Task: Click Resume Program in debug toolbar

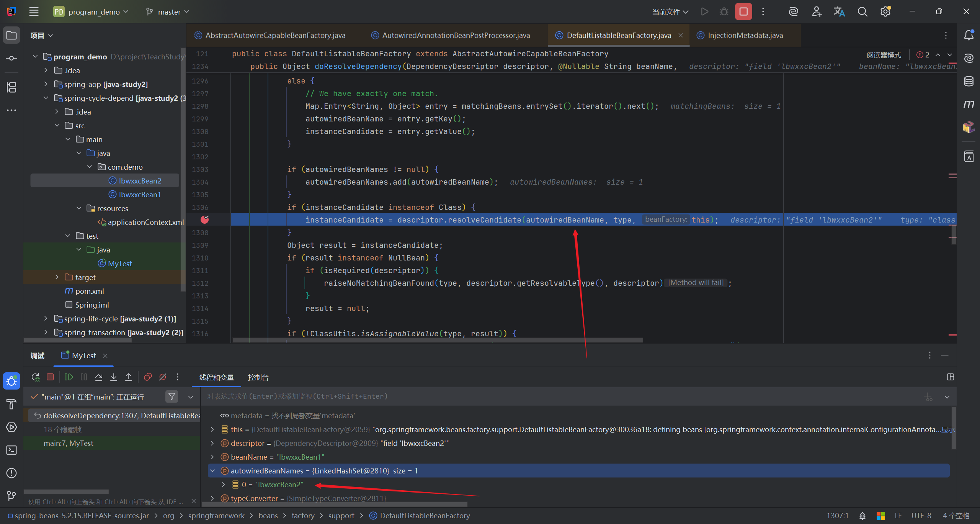Action: click(69, 377)
